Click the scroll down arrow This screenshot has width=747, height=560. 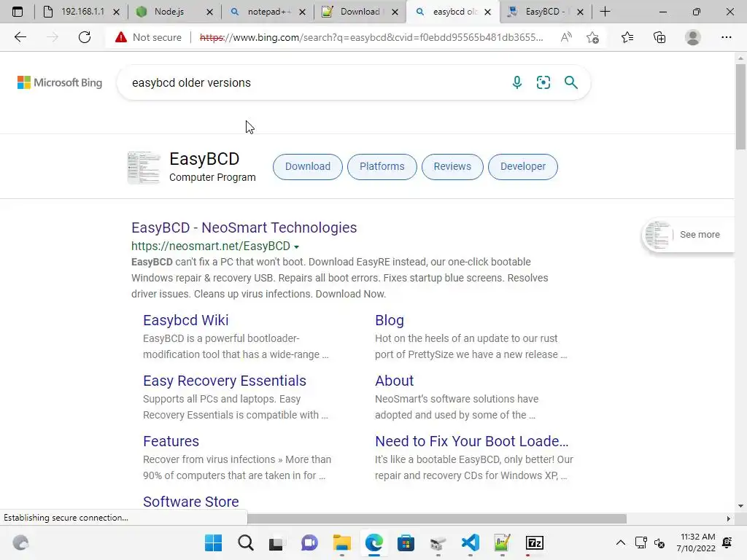(740, 506)
